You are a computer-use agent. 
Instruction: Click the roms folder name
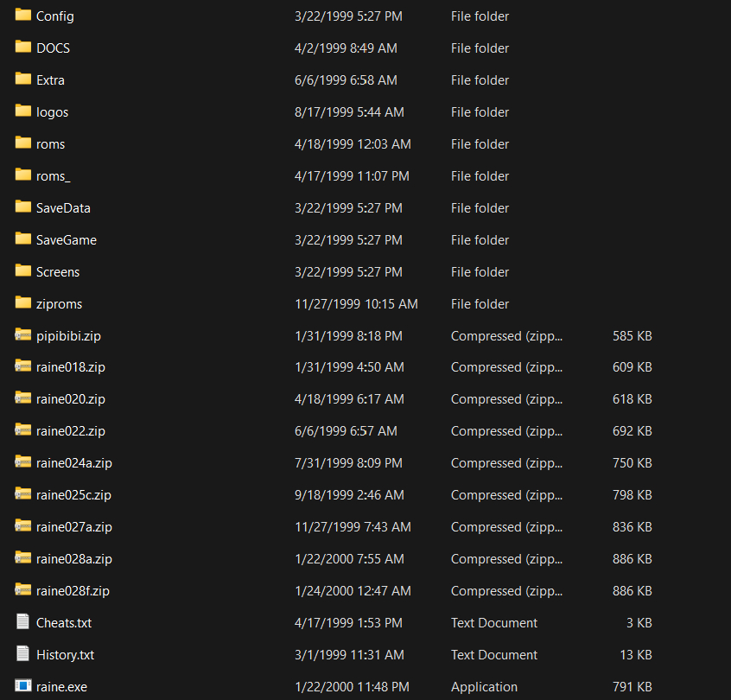(x=50, y=144)
